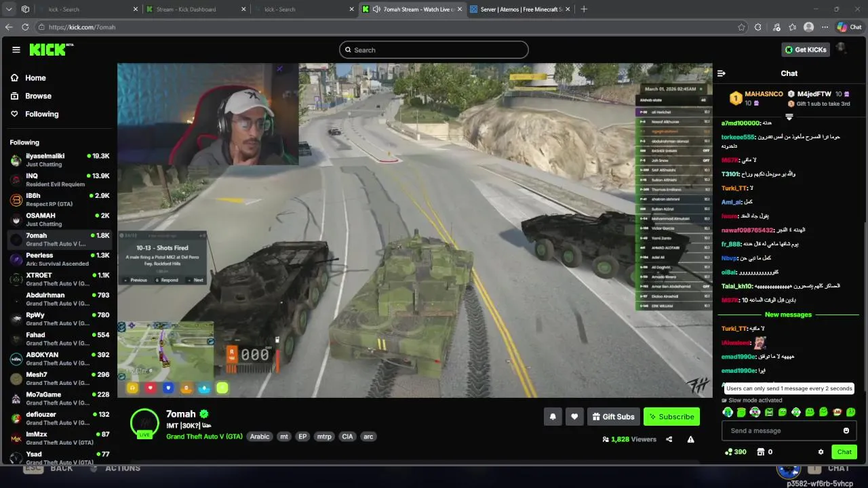This screenshot has height=488, width=868.
Task: Click the KICK logo
Action: [51, 49]
